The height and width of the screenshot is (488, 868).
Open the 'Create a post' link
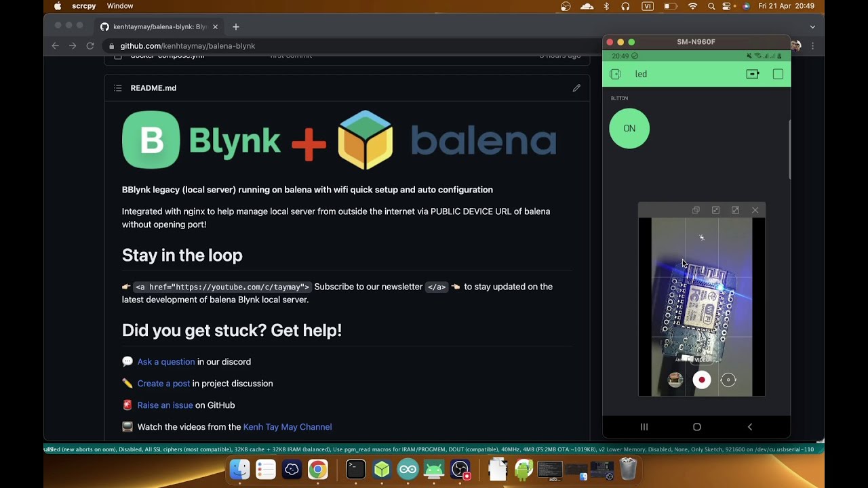point(163,384)
